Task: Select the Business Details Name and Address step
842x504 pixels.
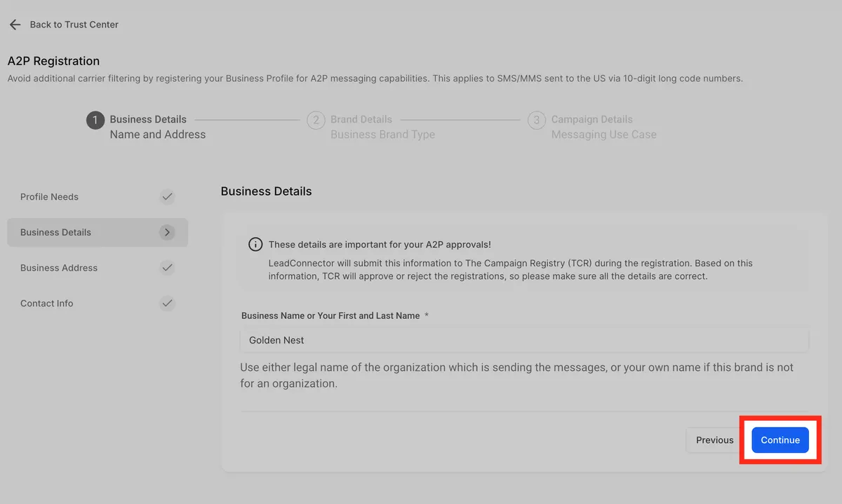Action: click(158, 127)
